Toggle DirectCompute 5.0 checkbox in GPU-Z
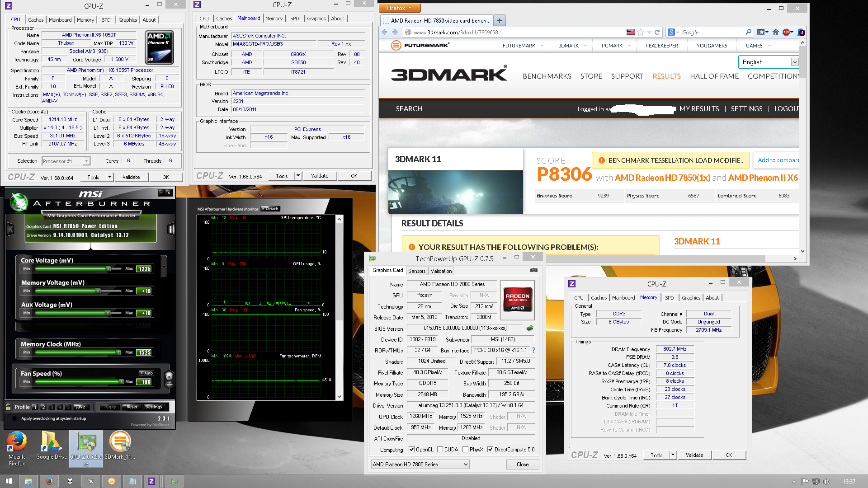 490,450
